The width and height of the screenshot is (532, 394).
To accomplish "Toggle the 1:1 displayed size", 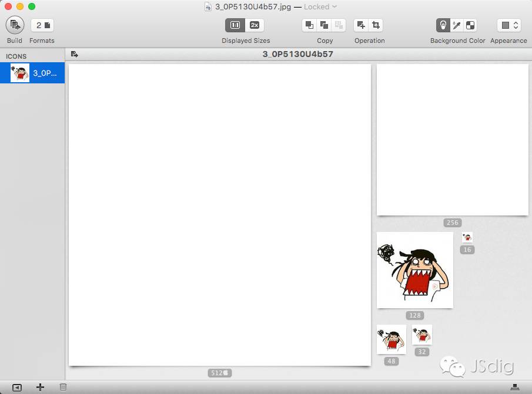I will pyautogui.click(x=235, y=25).
